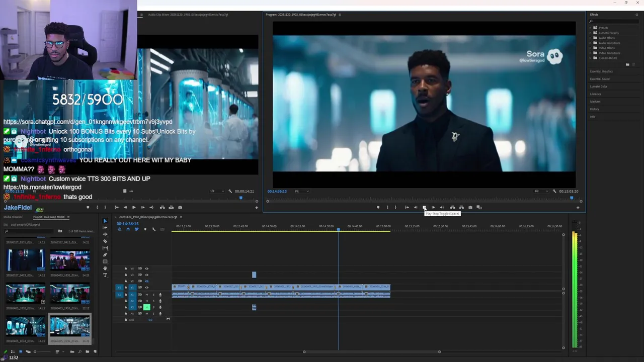Open Comparison View in Program monitor

click(x=479, y=207)
